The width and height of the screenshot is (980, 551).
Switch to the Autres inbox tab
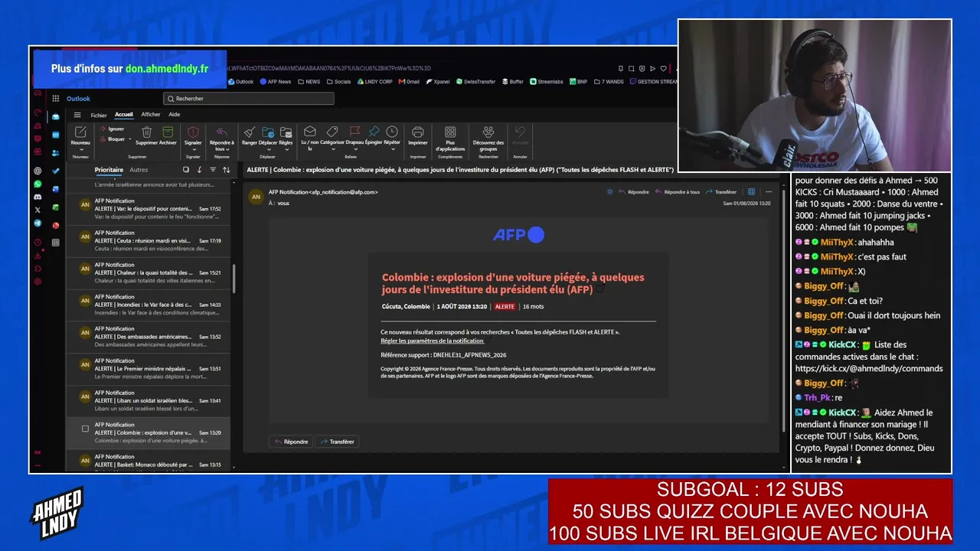tap(139, 170)
